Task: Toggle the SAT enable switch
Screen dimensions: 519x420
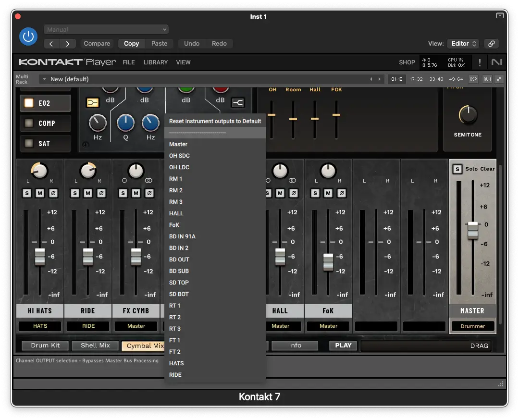Action: [x=29, y=143]
